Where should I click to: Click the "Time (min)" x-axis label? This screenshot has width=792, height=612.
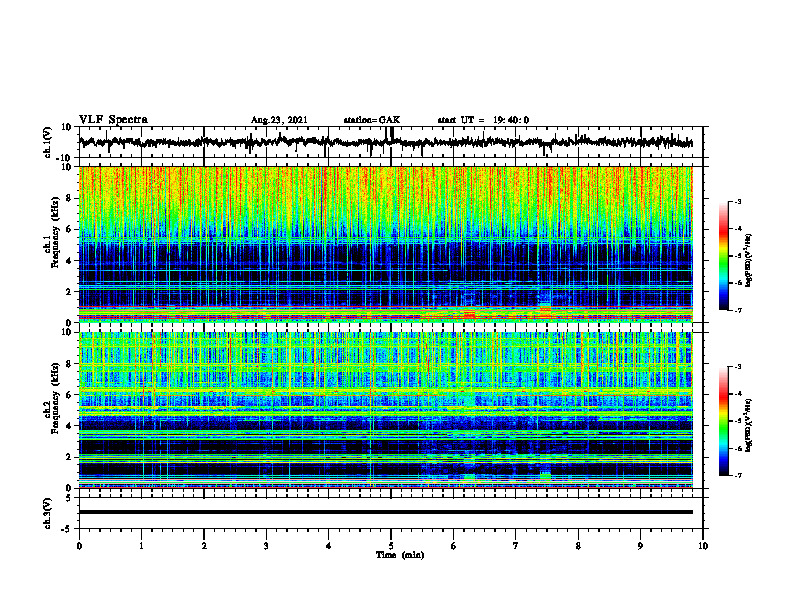(400, 555)
